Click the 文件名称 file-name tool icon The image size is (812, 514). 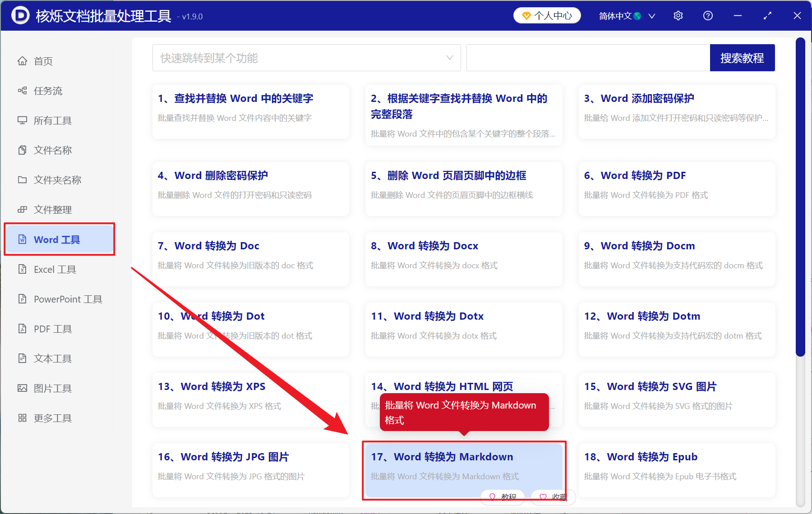click(x=23, y=150)
